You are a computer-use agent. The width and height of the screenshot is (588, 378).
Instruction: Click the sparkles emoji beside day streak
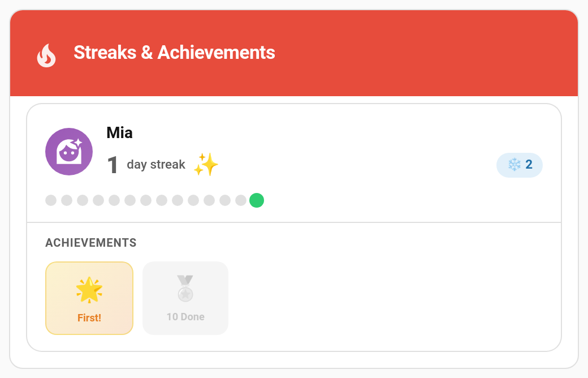coord(206,165)
